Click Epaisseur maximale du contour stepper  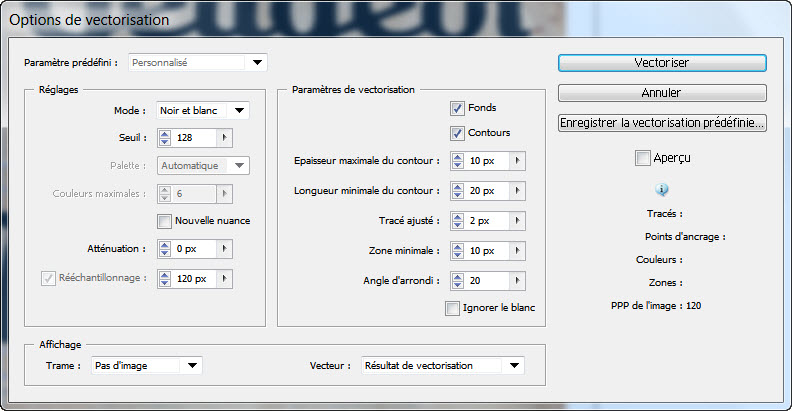click(x=458, y=161)
